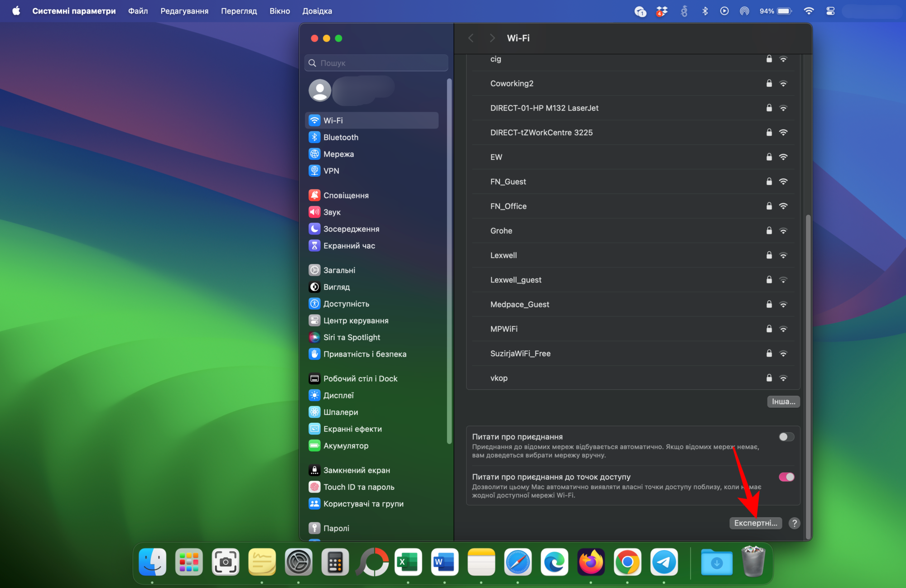906x588 pixels.
Task: Open Екранний час settings pane
Action: tap(349, 245)
